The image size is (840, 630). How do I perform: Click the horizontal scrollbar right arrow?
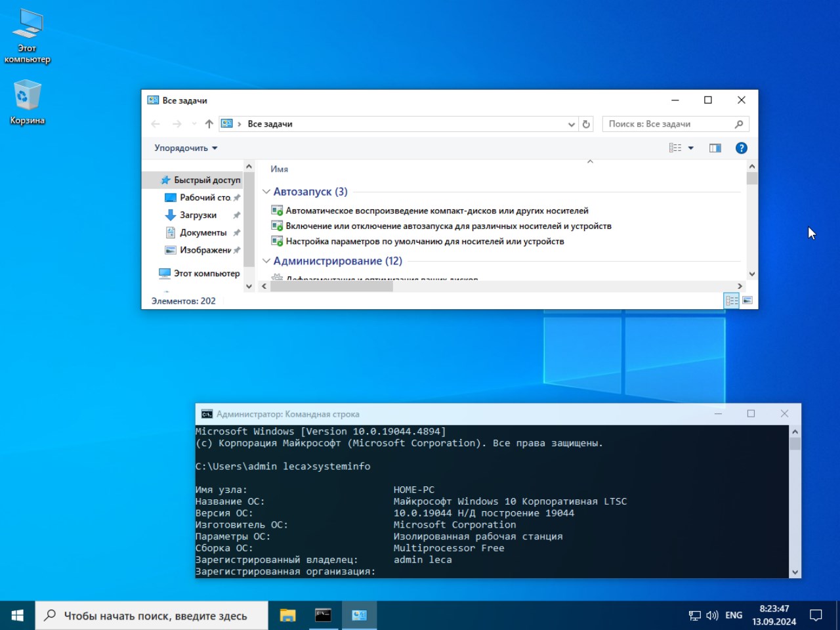(740, 286)
